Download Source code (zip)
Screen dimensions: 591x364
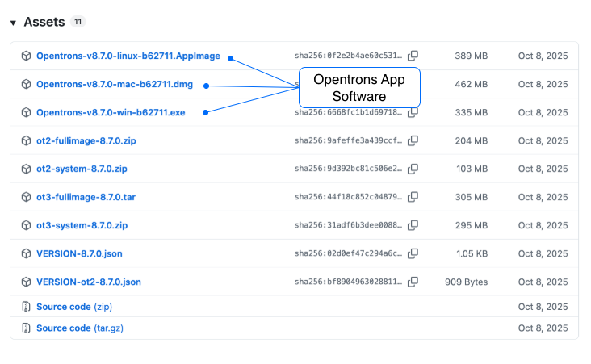(74, 307)
